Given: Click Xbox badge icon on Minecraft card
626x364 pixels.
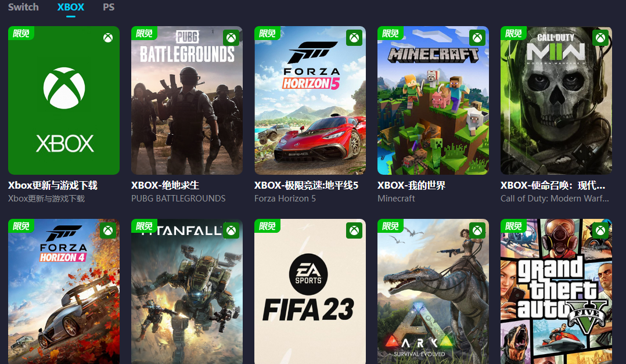Looking at the screenshot, I should click(x=477, y=38).
